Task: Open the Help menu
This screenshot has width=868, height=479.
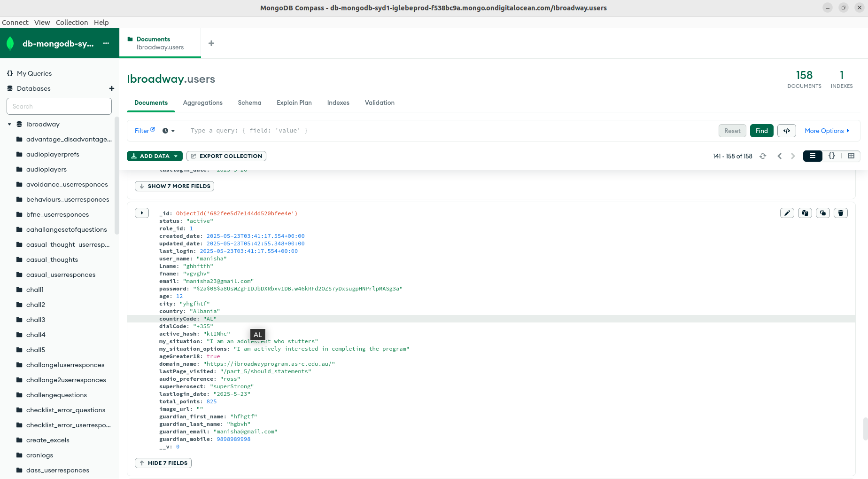Action: (x=101, y=23)
